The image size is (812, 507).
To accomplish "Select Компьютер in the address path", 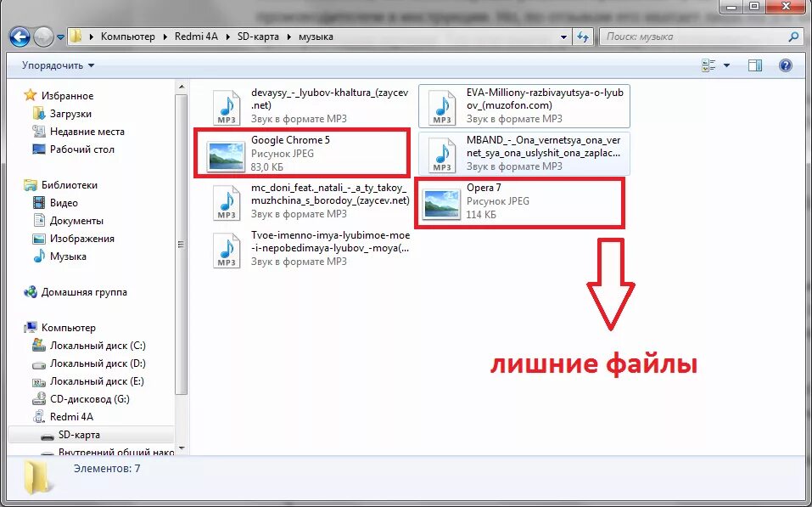I will click(x=128, y=37).
